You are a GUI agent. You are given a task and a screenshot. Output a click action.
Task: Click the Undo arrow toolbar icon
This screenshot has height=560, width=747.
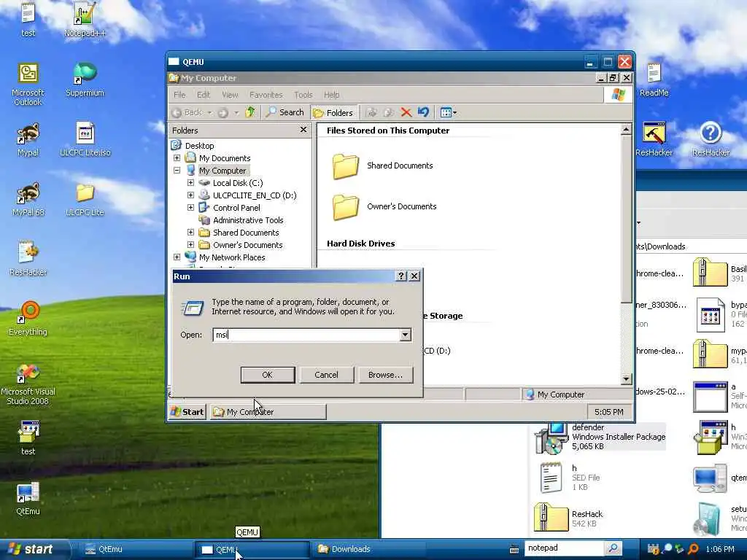coord(423,112)
